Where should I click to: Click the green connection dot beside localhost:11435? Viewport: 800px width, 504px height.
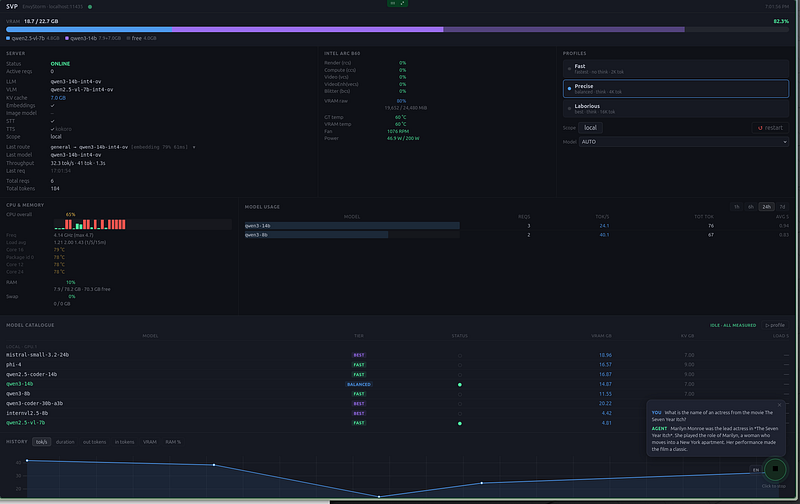click(x=90, y=7)
